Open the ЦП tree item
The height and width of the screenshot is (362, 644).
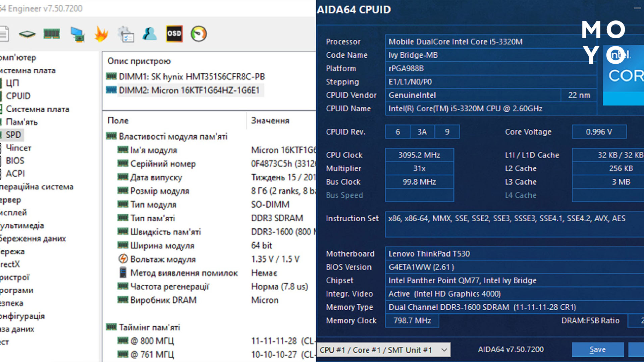12,83
